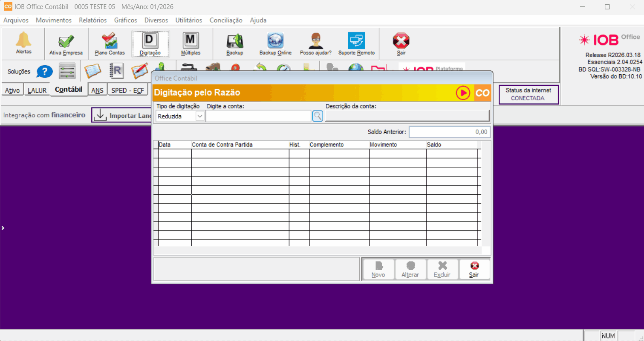Click the account search magnifier icon
This screenshot has width=644, height=341.
318,116
